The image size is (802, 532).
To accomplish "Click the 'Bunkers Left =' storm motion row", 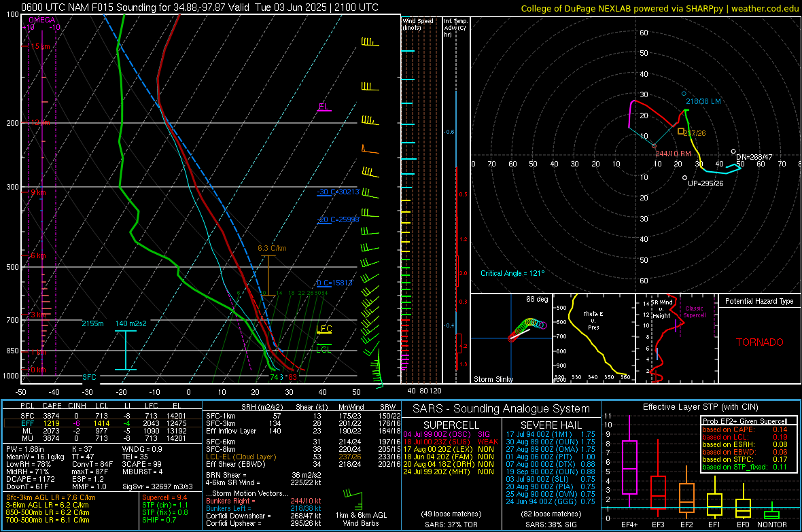I will (264, 508).
